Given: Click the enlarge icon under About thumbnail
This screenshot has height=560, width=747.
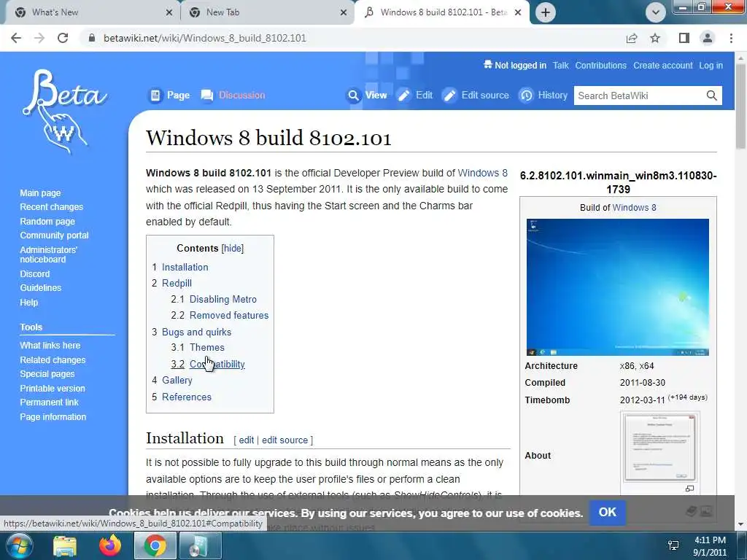Looking at the screenshot, I should tap(689, 489).
